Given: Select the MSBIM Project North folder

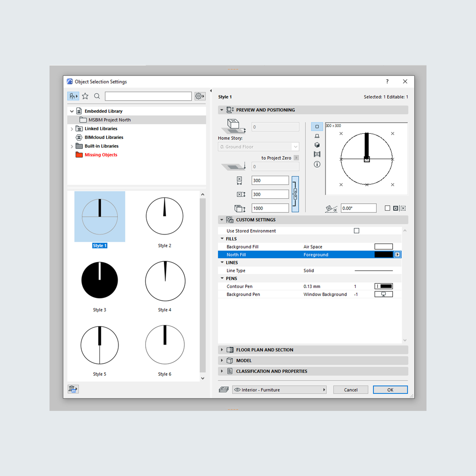Looking at the screenshot, I should tap(109, 120).
